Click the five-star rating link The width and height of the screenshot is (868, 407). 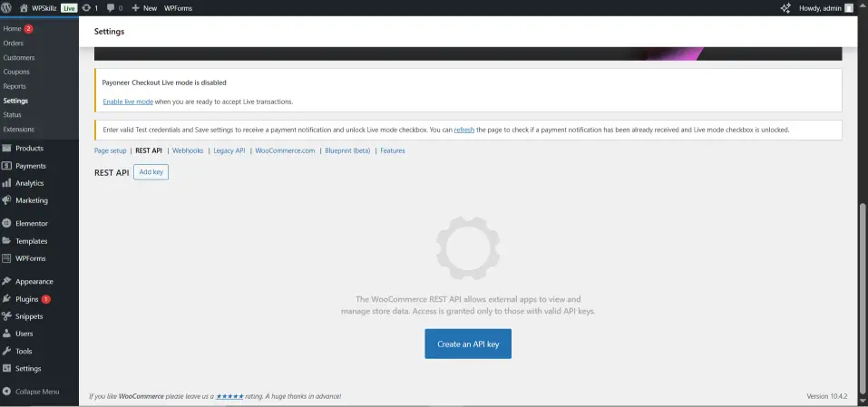tap(229, 396)
